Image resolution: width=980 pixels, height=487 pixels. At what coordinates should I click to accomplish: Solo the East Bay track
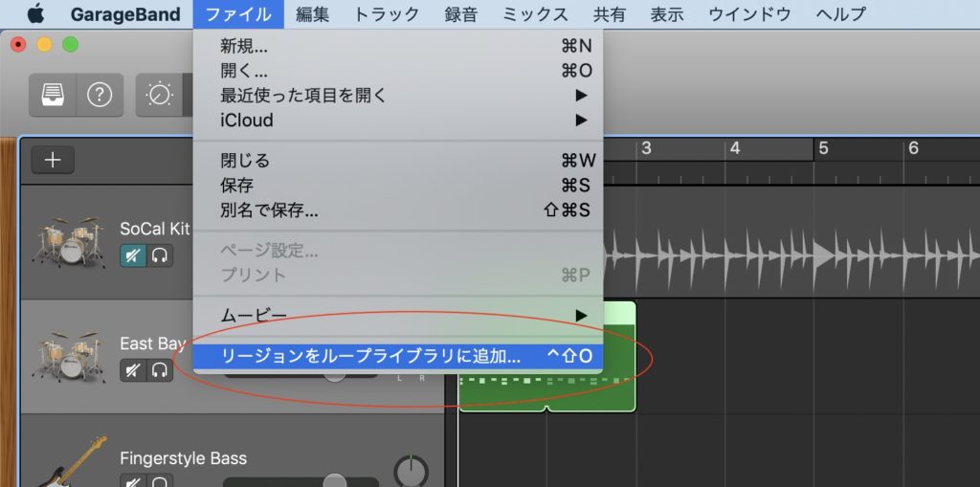pos(160,370)
